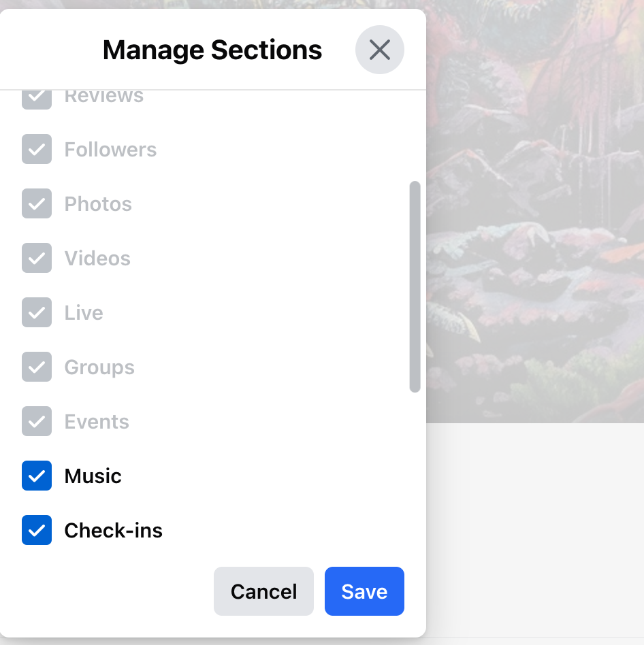
Task: Click the Events section label
Action: click(x=97, y=421)
